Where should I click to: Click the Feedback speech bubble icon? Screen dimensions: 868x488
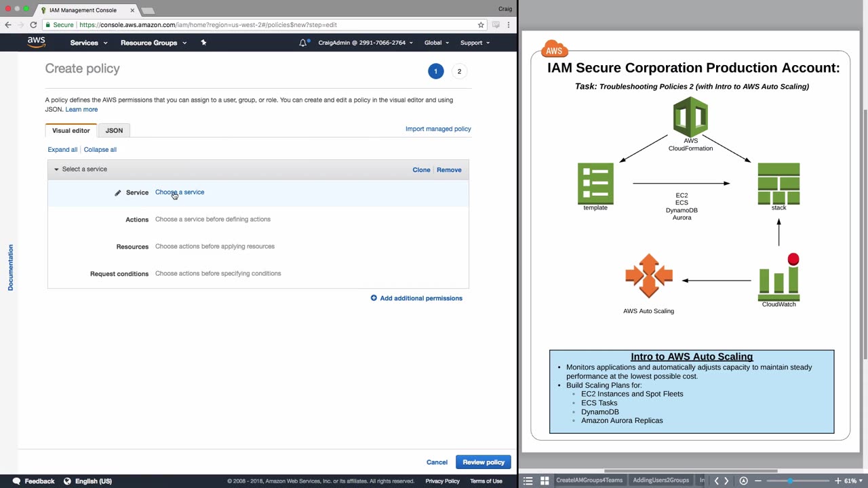(16, 481)
